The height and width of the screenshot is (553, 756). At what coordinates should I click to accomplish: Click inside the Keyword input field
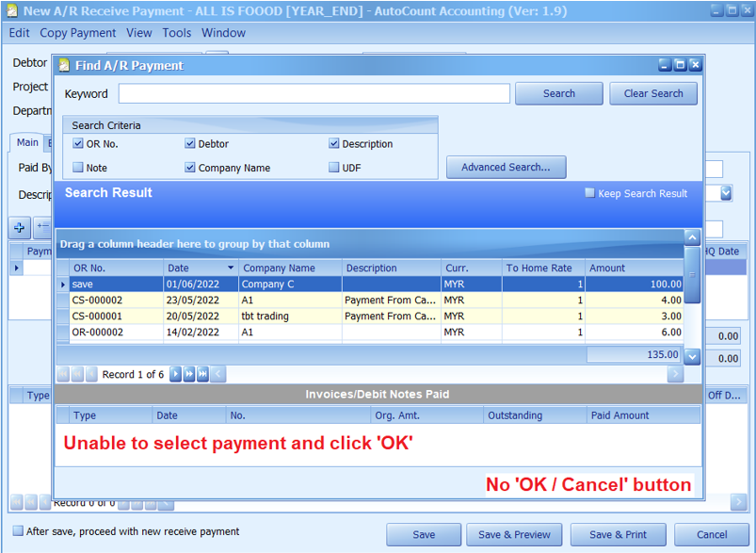pyautogui.click(x=314, y=93)
